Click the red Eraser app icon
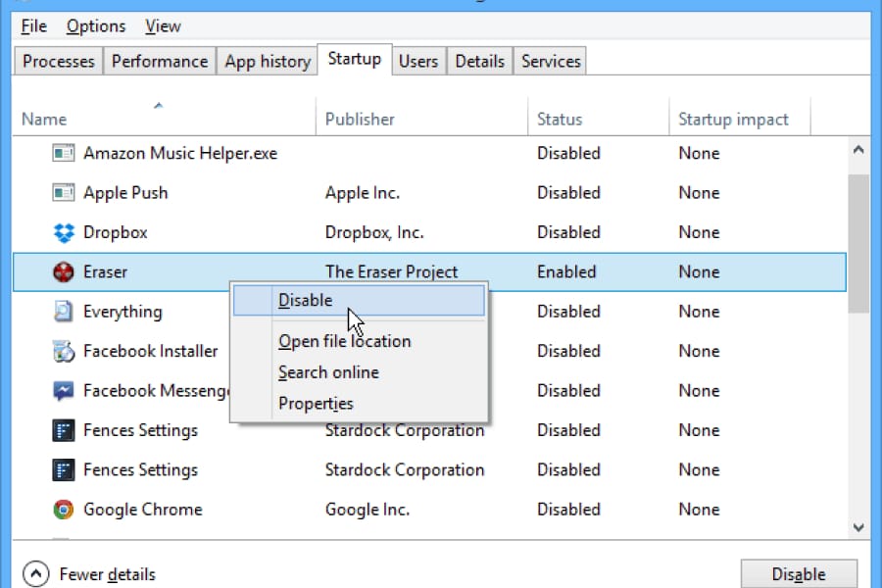 point(64,272)
